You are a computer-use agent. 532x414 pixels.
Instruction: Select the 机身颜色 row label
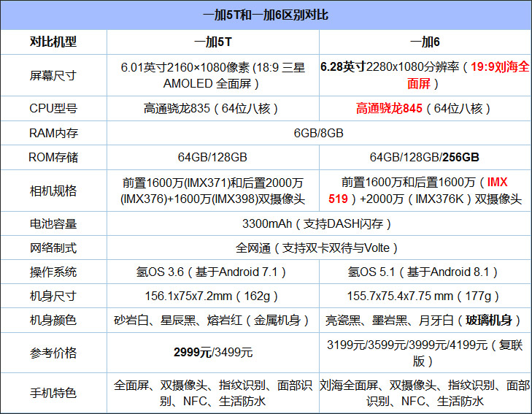53,320
